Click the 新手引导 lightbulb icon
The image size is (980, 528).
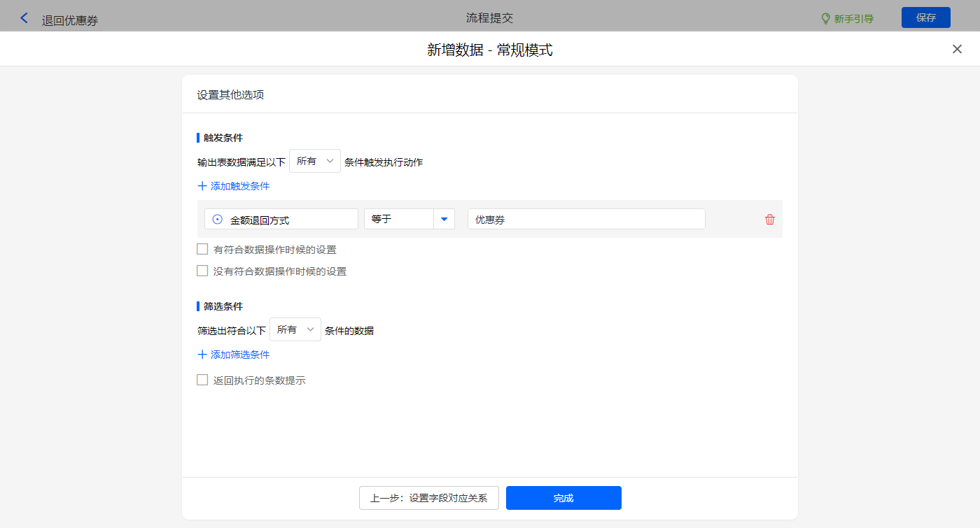(825, 18)
